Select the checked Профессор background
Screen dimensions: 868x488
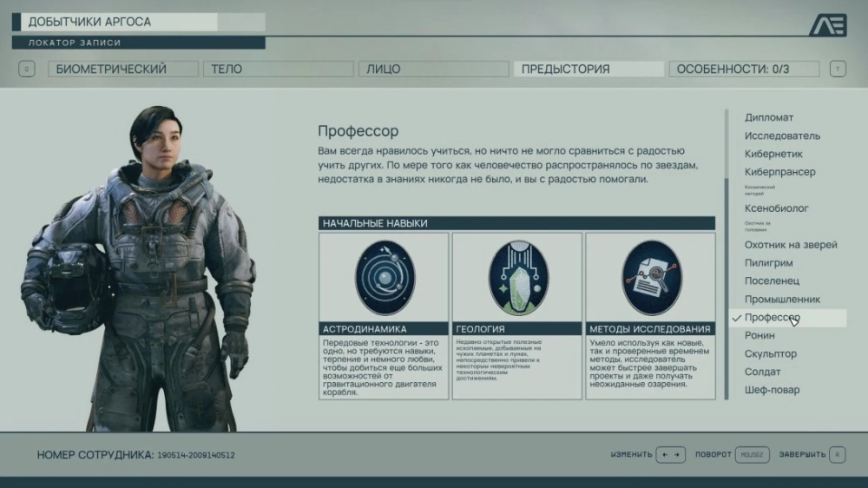tap(772, 318)
